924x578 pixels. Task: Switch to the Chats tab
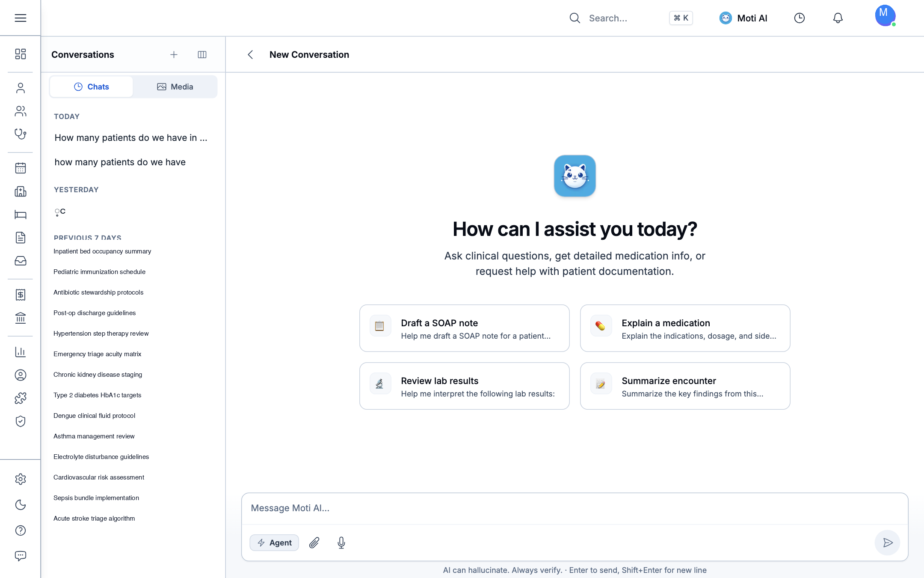point(92,86)
